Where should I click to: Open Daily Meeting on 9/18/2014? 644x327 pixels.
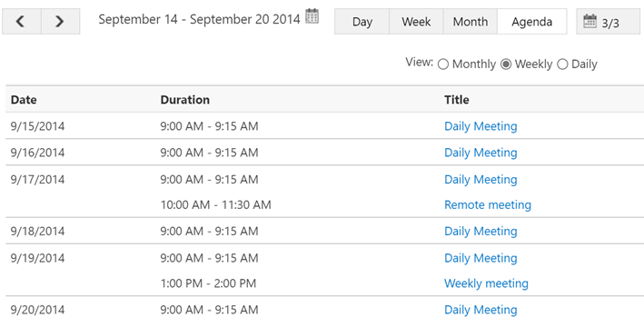tap(481, 231)
